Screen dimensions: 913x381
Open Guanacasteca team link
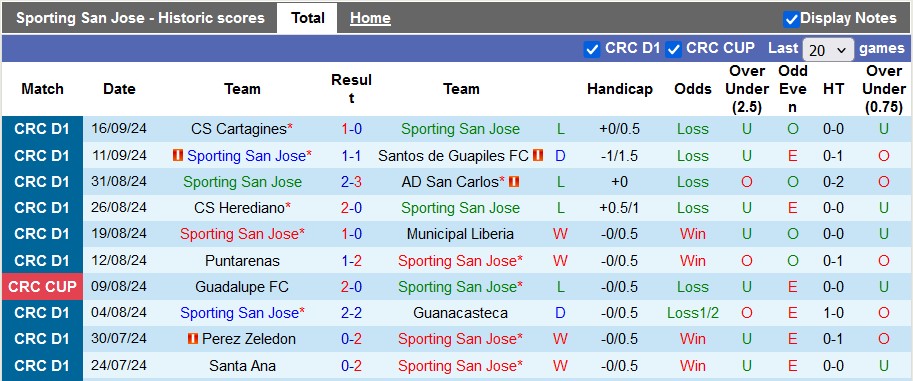(460, 313)
